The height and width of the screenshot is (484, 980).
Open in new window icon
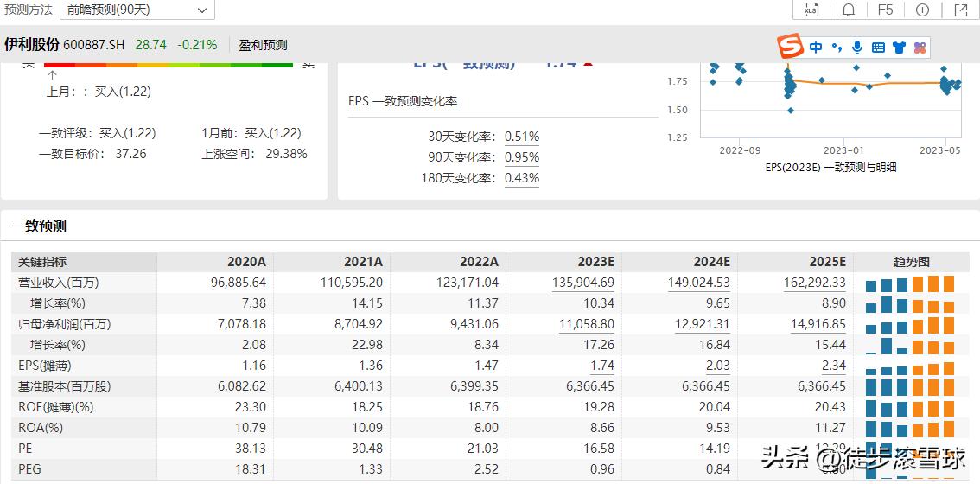(x=961, y=10)
